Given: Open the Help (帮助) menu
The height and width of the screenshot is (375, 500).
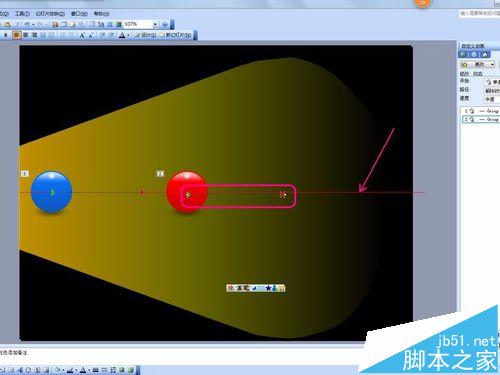Looking at the screenshot, I should pyautogui.click(x=102, y=14).
